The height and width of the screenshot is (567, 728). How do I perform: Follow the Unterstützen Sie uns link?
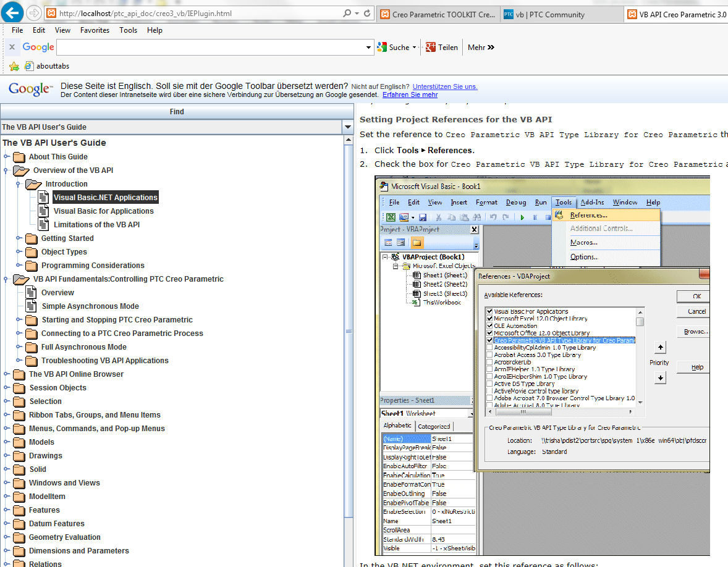pos(445,86)
